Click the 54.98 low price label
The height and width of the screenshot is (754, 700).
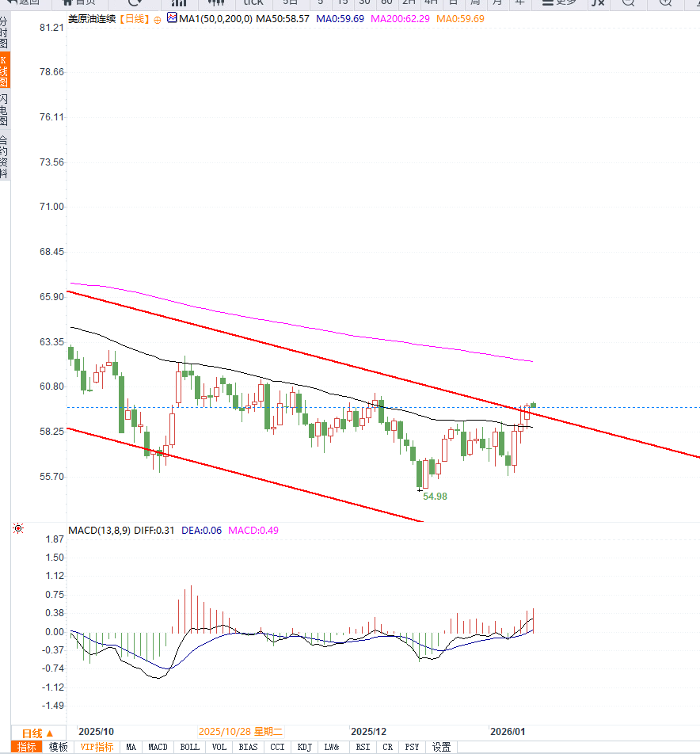point(435,497)
